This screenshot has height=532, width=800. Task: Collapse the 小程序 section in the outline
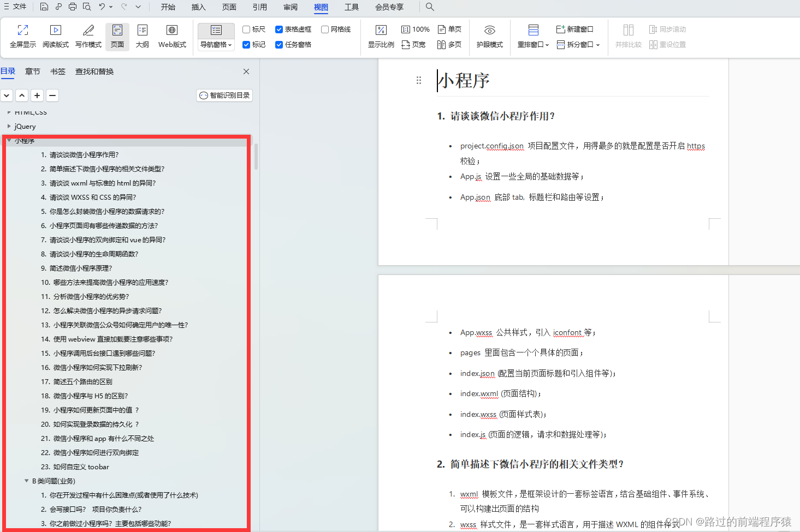[9, 140]
